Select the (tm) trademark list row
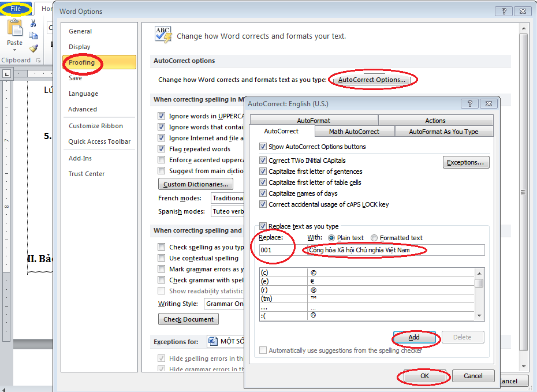The image size is (537, 392). tap(367, 298)
